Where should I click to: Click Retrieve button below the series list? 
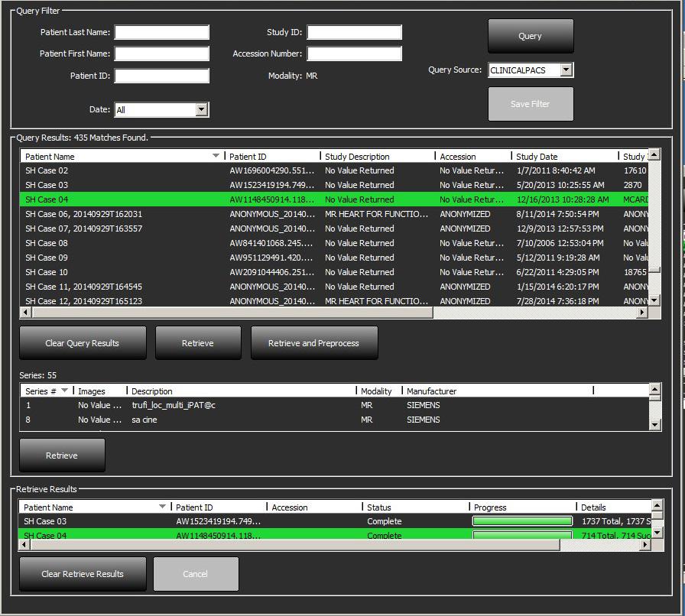click(x=62, y=456)
